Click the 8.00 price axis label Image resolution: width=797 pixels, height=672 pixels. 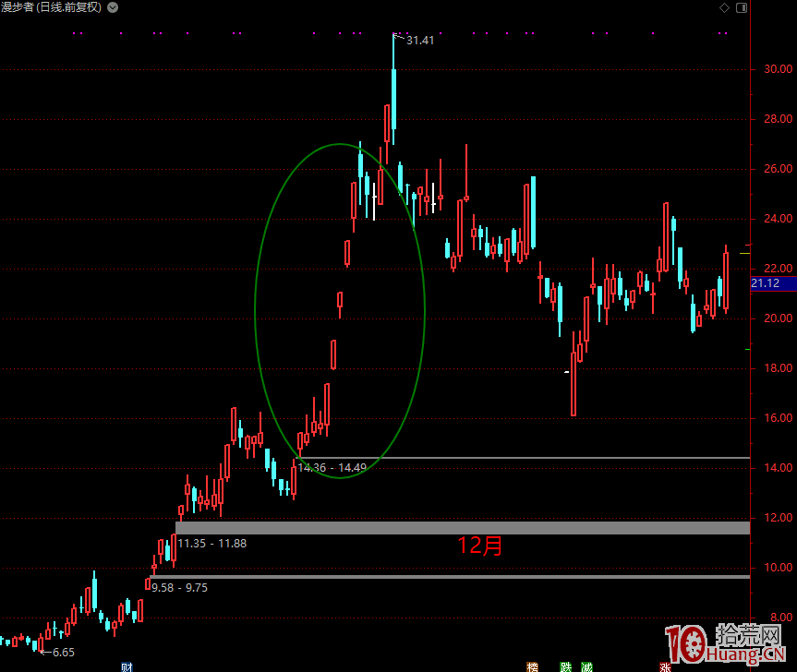click(781, 618)
